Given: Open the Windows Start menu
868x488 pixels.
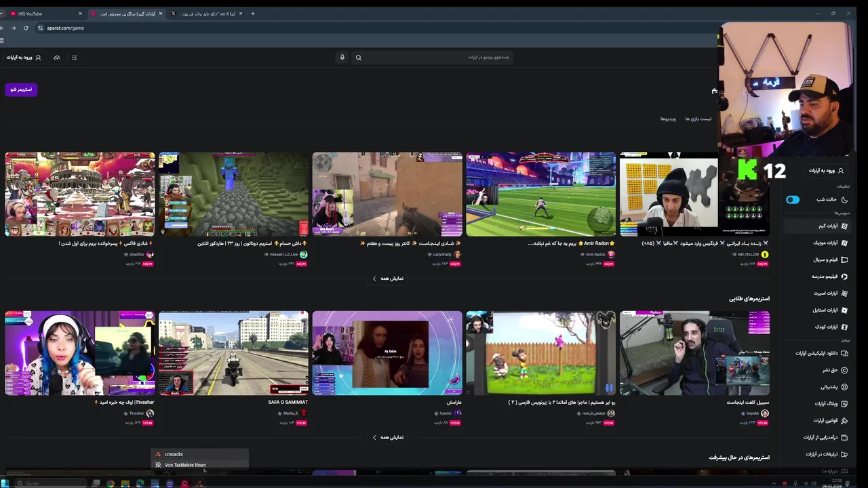Looking at the screenshot, I should [5, 483].
